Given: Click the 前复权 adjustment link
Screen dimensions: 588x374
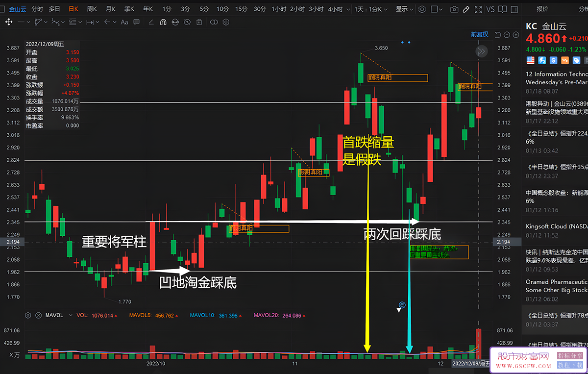Looking at the screenshot, I should pyautogui.click(x=480, y=34).
